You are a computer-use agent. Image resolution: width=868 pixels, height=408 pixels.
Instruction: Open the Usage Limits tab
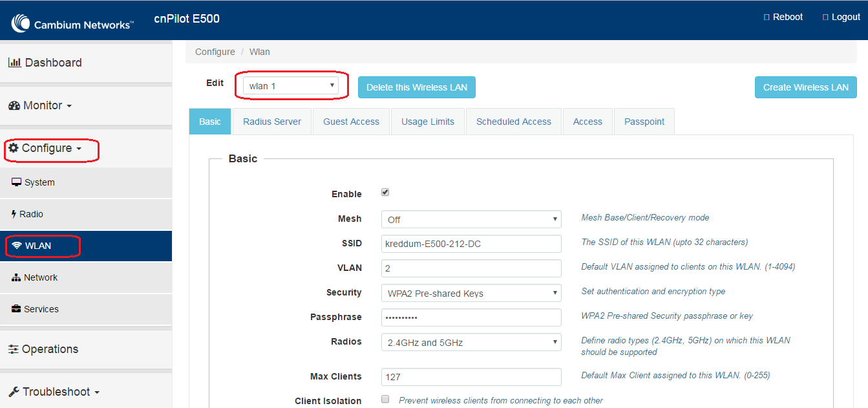tap(428, 122)
